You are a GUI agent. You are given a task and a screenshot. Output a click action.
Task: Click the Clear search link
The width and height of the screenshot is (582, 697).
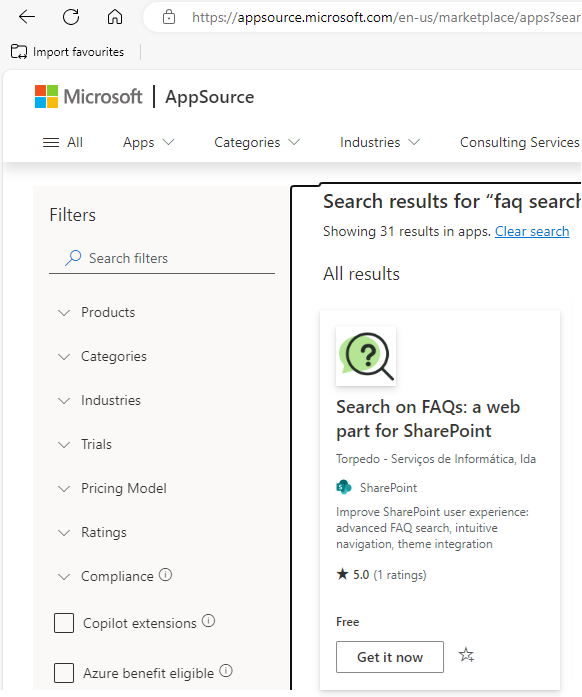click(x=532, y=232)
